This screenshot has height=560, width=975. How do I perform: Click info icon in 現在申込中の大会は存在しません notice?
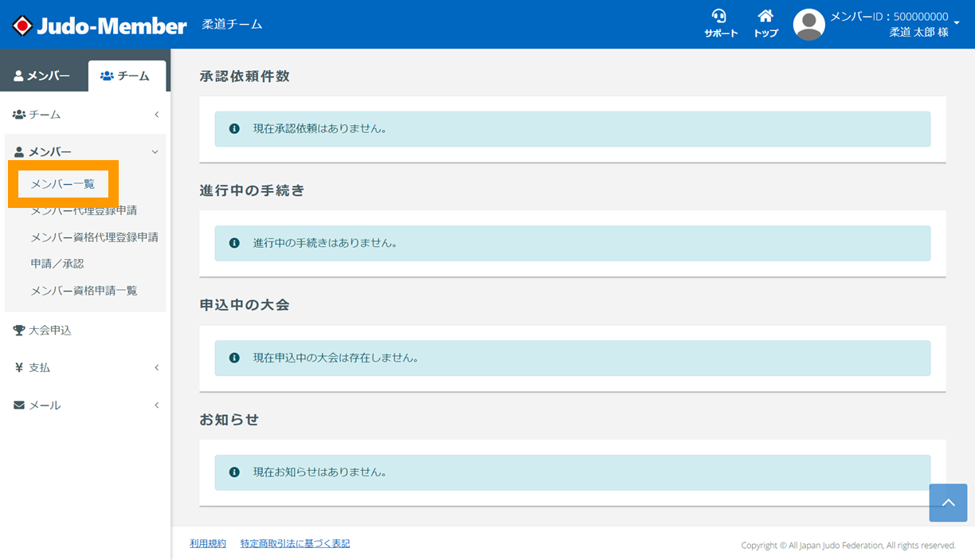tap(234, 358)
